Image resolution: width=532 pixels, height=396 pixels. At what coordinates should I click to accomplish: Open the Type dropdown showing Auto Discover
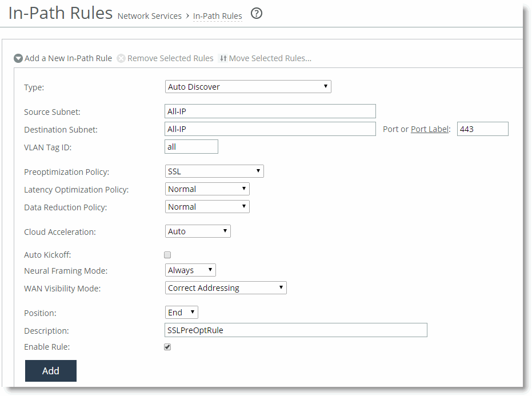pos(248,86)
